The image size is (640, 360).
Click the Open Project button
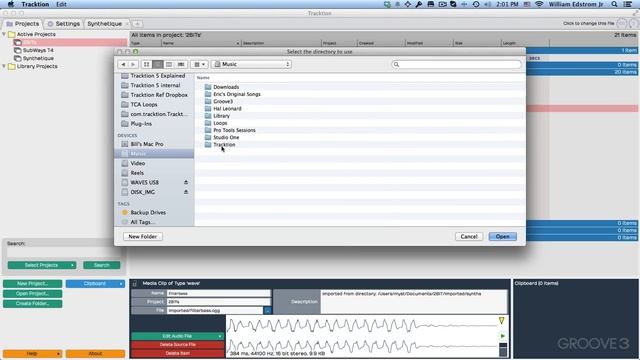coord(33,294)
